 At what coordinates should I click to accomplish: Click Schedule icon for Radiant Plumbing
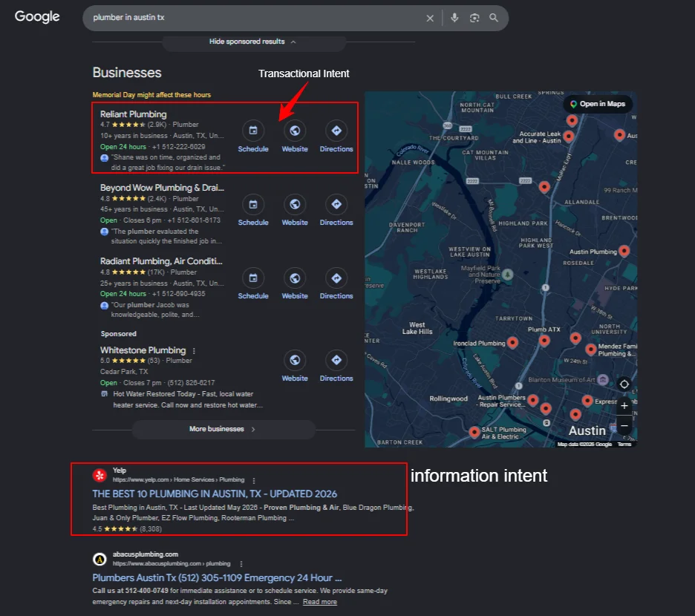point(253,278)
